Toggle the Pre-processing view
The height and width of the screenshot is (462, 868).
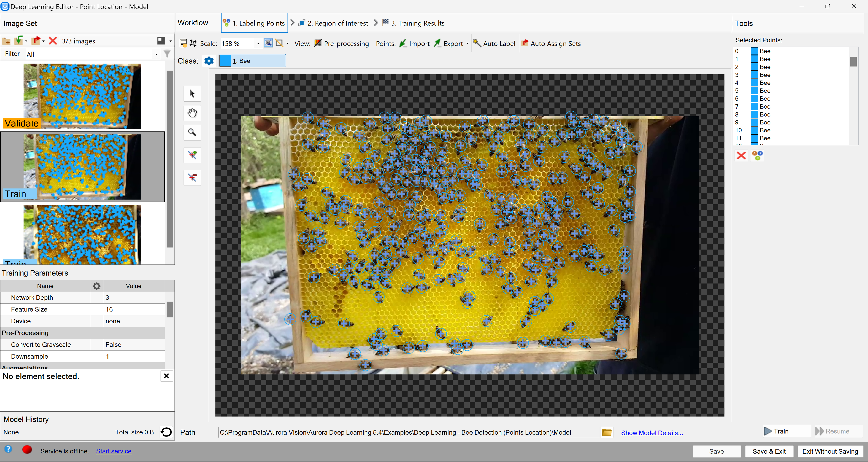[x=342, y=43]
